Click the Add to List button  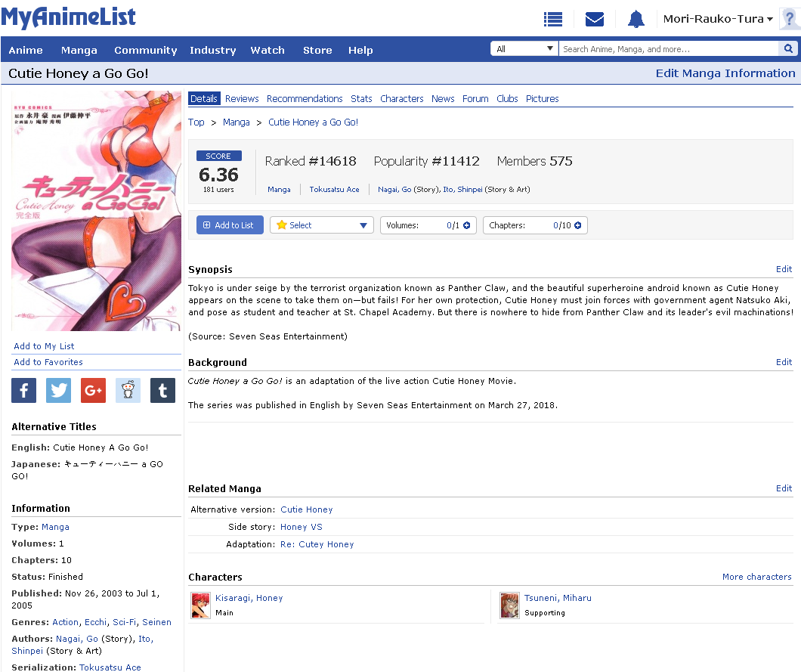(230, 225)
